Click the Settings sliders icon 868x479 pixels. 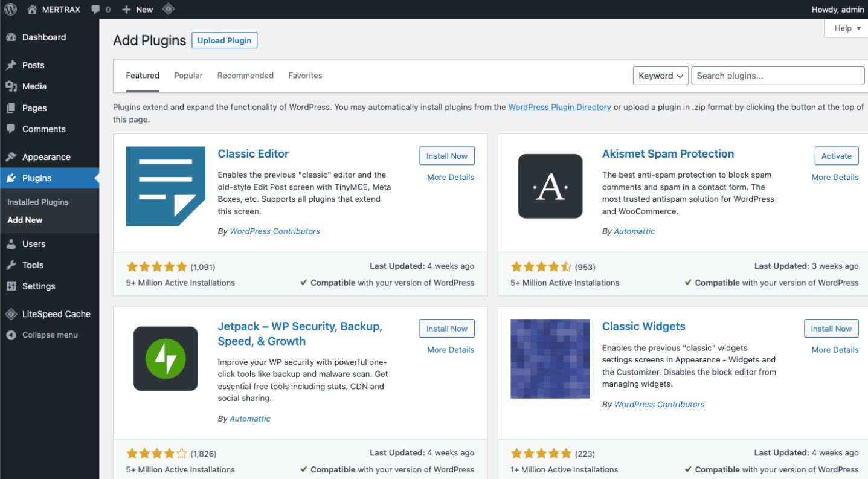click(x=11, y=286)
